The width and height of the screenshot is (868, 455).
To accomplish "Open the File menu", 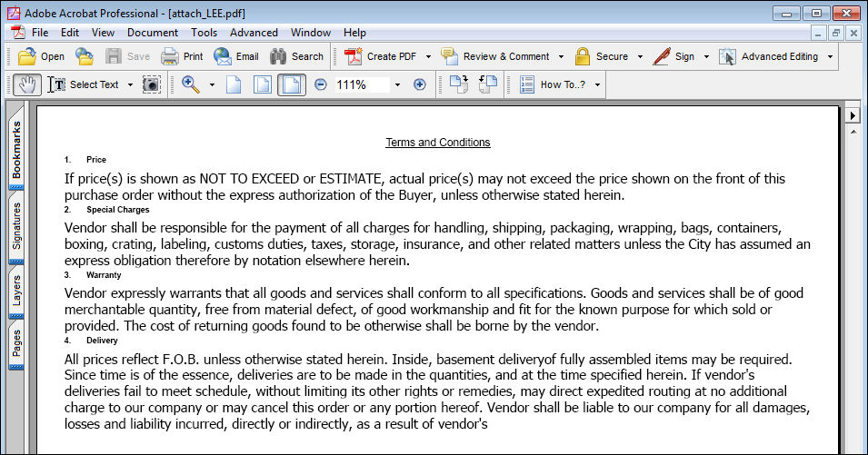I will [x=40, y=33].
